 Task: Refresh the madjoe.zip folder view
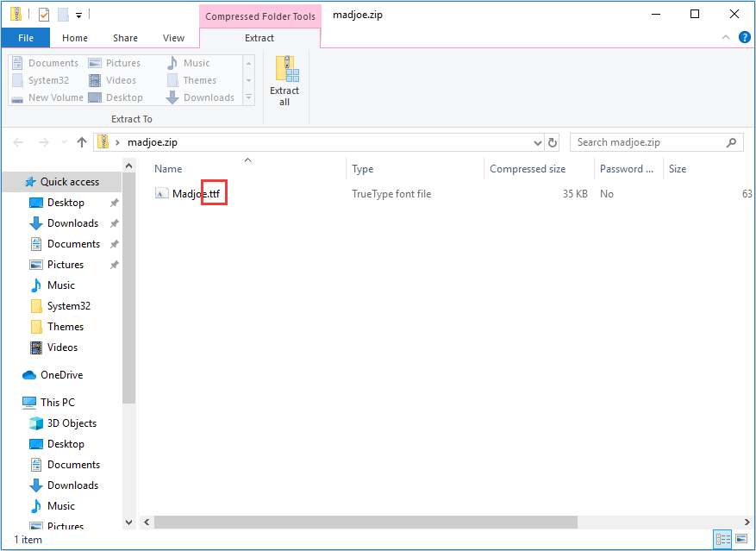553,142
